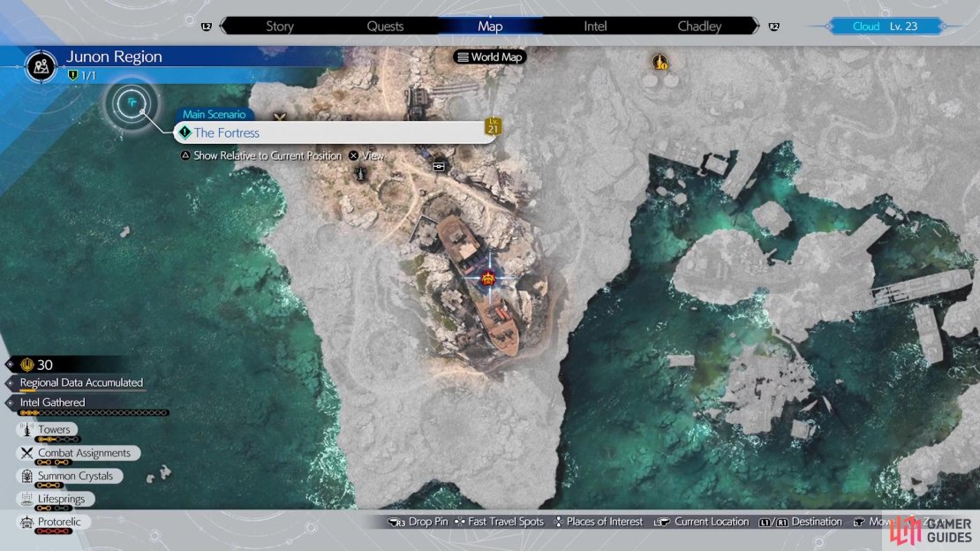This screenshot has height=551, width=980.
Task: Switch to the Story tab
Action: point(279,26)
